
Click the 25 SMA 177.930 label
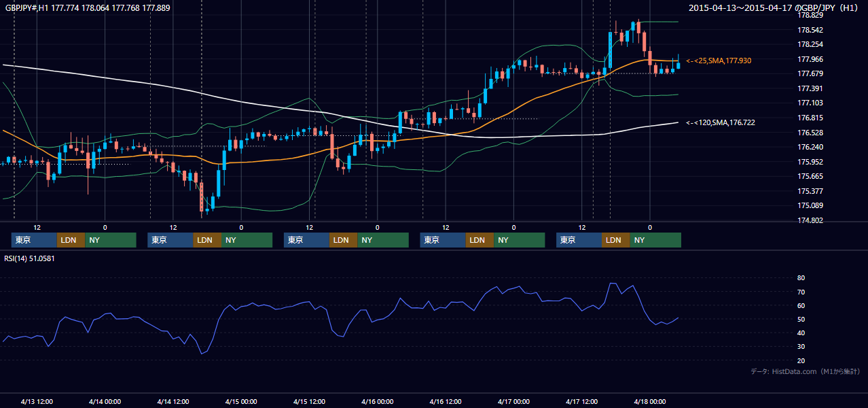pyautogui.click(x=719, y=61)
